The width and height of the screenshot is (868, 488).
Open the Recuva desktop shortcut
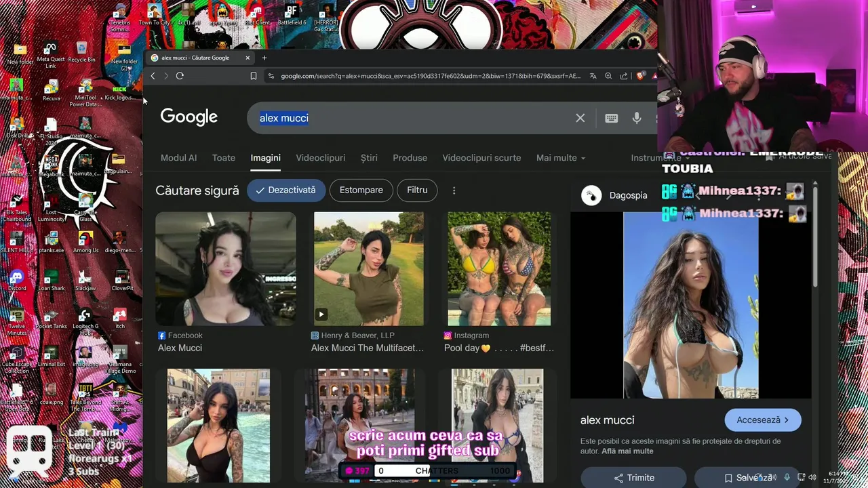[x=51, y=91]
